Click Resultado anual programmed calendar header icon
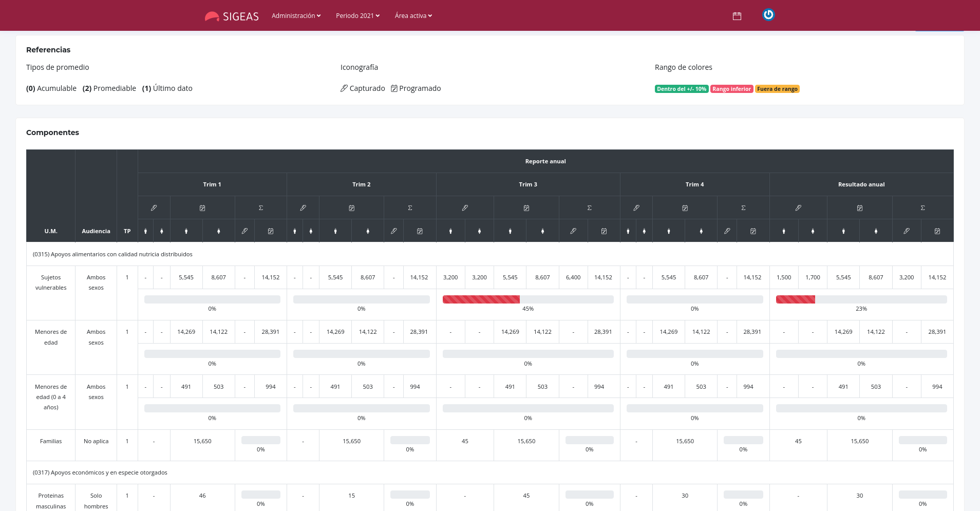Screen dimensions: 980x511 pyautogui.click(x=860, y=208)
